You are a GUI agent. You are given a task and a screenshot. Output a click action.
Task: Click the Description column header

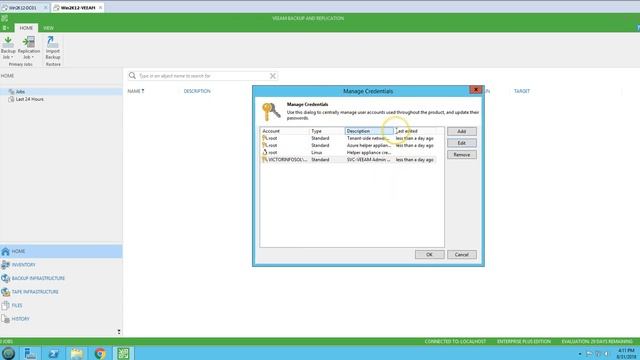point(369,131)
